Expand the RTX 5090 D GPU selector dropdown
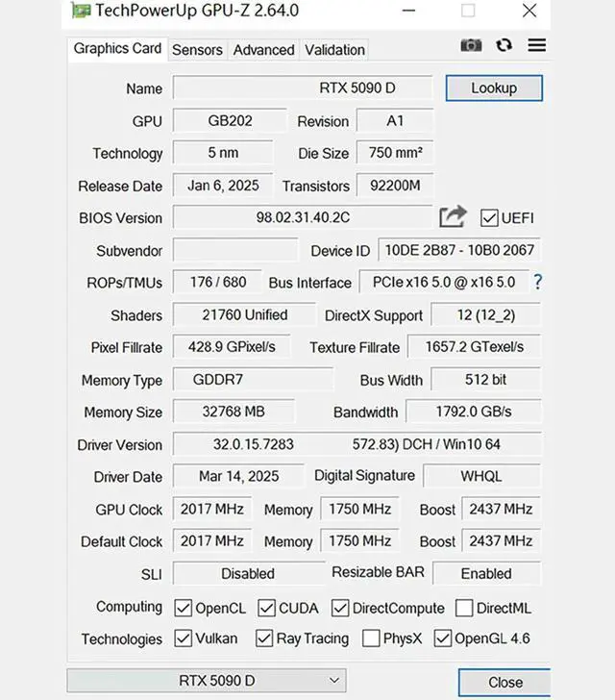 click(x=206, y=681)
